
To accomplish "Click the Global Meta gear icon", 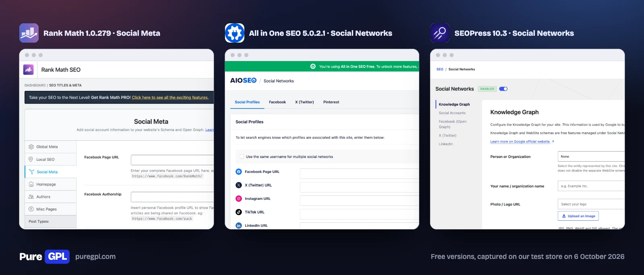I will 31,147.
